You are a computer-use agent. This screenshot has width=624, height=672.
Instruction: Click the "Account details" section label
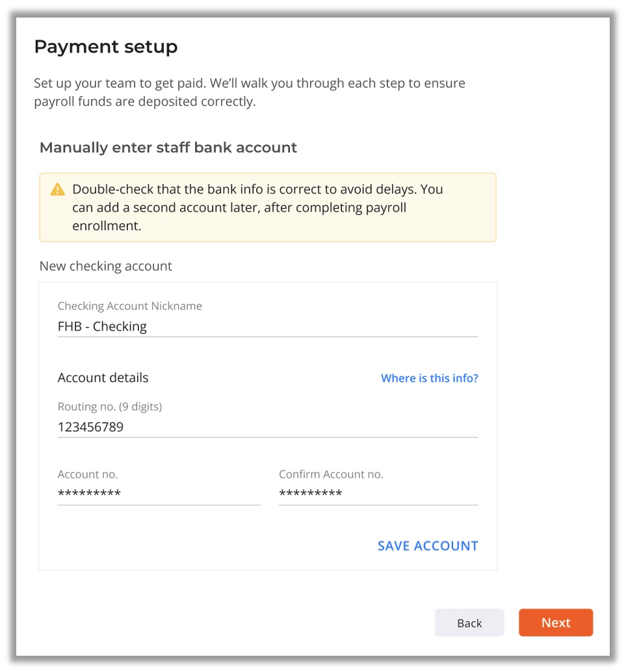click(x=103, y=378)
